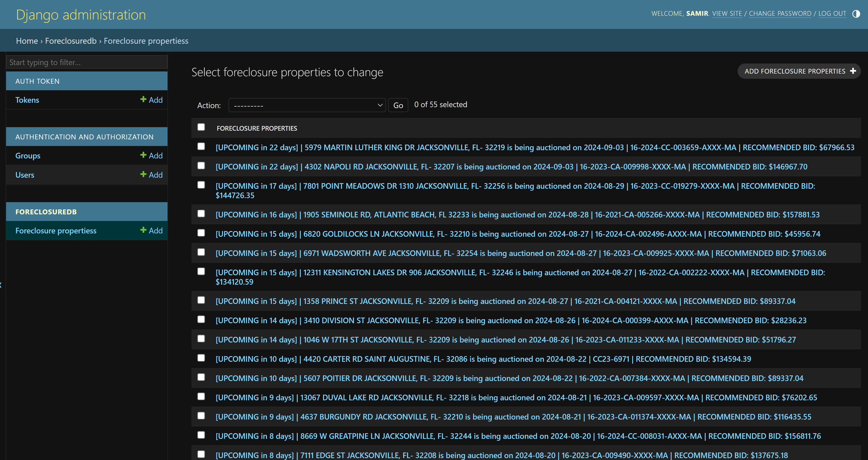
Task: Click plus icon beside Foreclosure propertiess
Action: pyautogui.click(x=143, y=230)
